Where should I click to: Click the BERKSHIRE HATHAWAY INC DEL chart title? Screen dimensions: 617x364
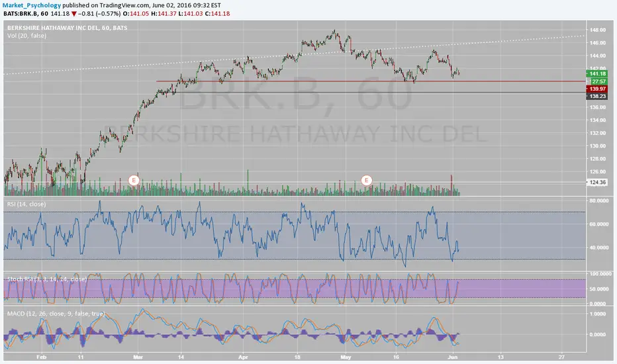point(68,28)
